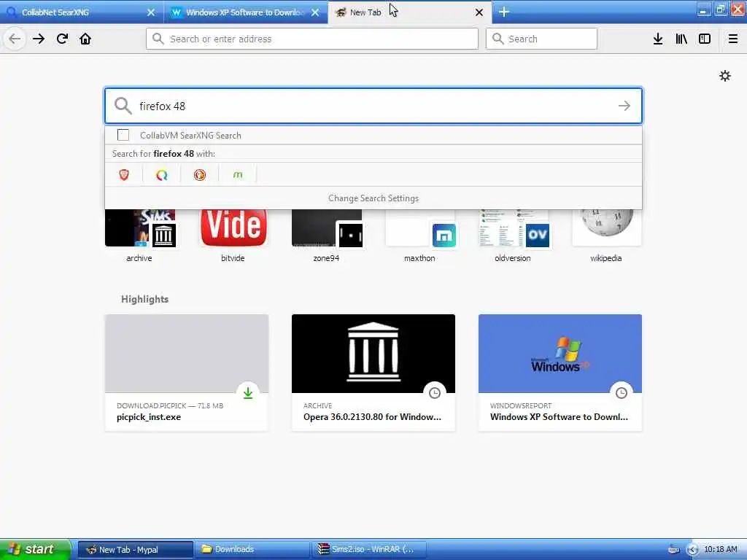This screenshot has width=747, height=560.
Task: Click the system tray device icon
Action: pos(673,550)
